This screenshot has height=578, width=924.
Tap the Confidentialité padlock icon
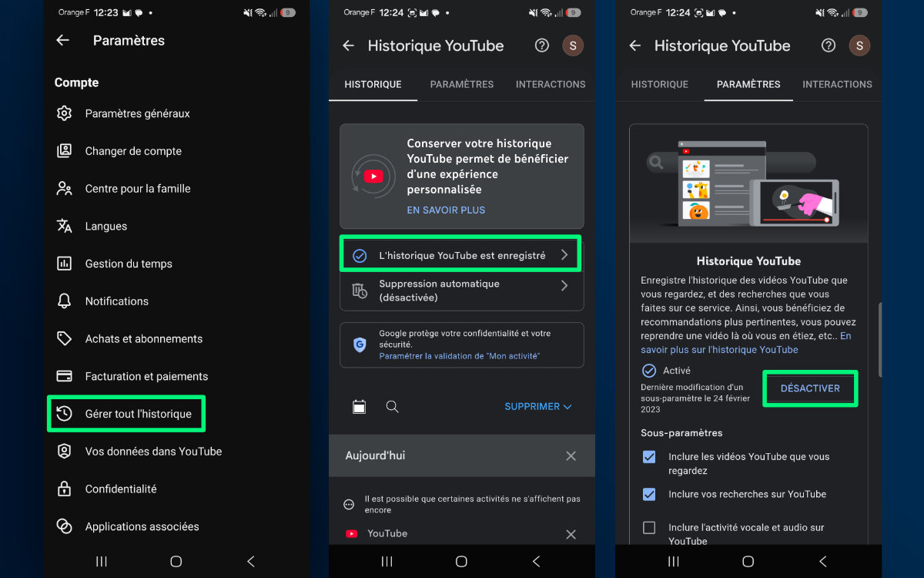pos(65,489)
